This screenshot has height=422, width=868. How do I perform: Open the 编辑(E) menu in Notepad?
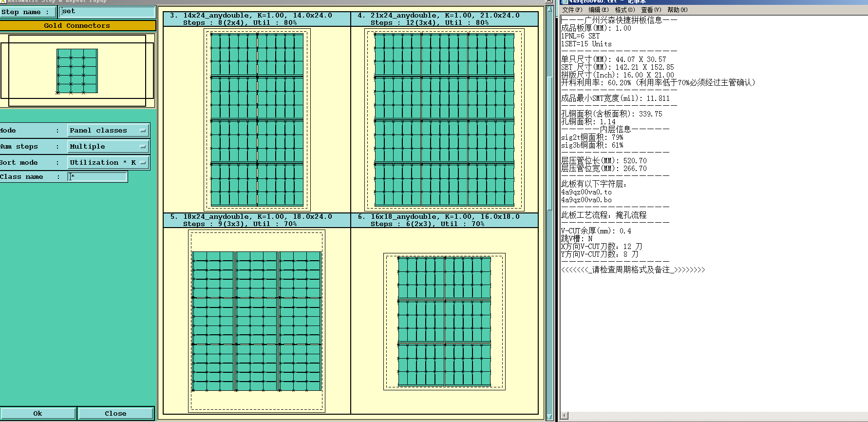click(x=598, y=10)
